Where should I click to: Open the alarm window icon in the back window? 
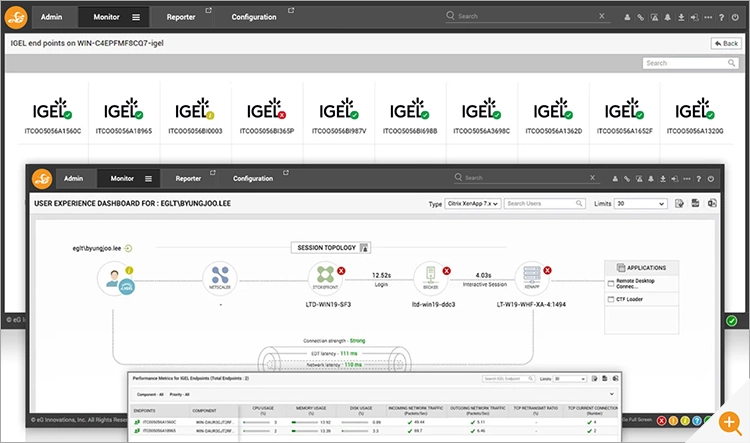coord(654,17)
